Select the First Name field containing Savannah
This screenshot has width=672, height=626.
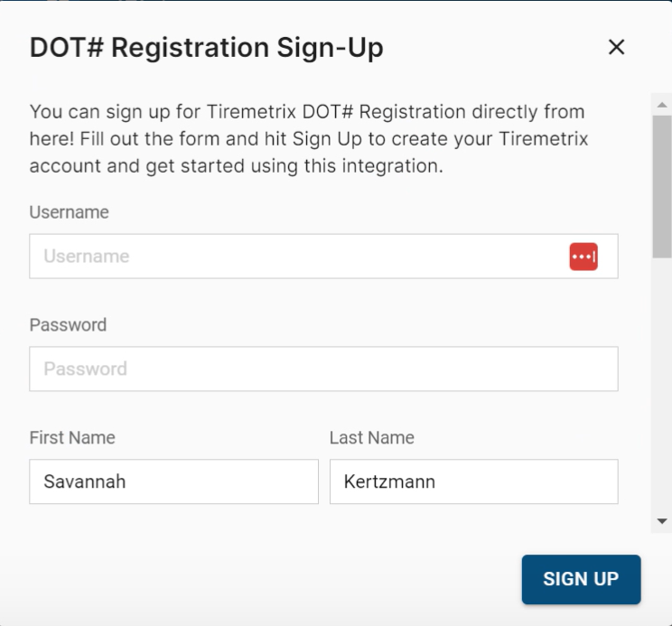[x=173, y=481]
